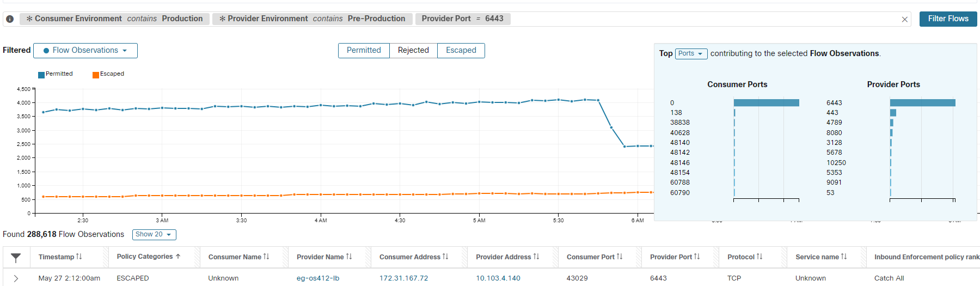This screenshot has height=286, width=980.
Task: Open the Flow Observations dropdown
Action: [85, 51]
